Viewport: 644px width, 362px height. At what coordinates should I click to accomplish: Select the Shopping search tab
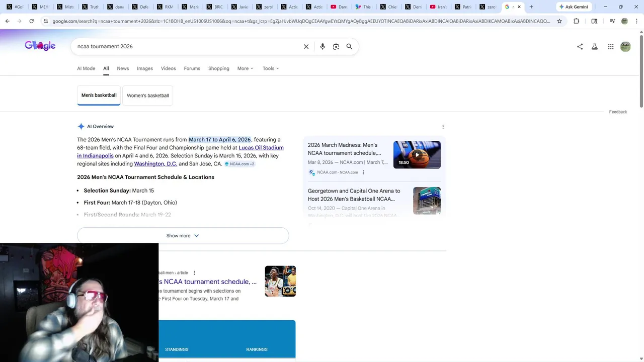coord(218,68)
